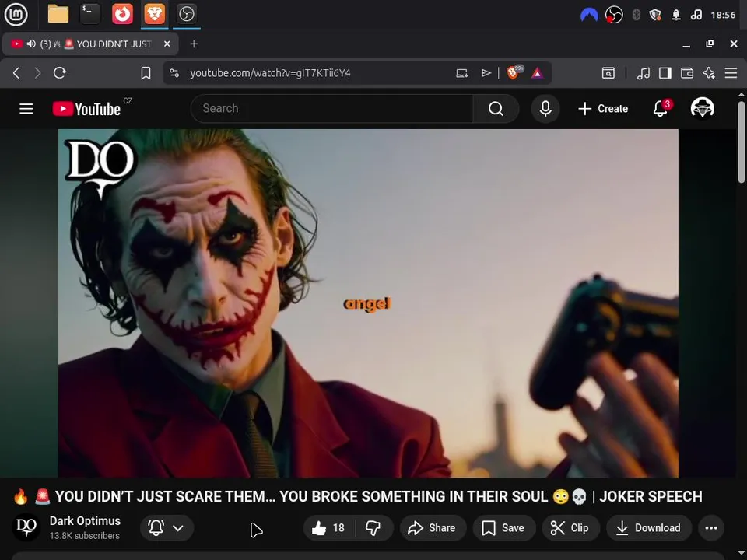Image resolution: width=747 pixels, height=560 pixels.
Task: Go back to the previous page
Action: click(x=16, y=73)
